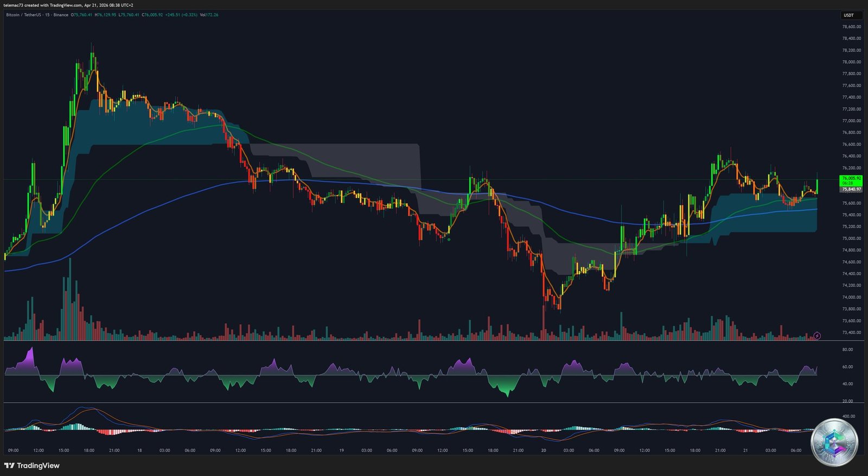Click the bold '20' date label on time axis
This screenshot has height=476, width=868.
543,451
